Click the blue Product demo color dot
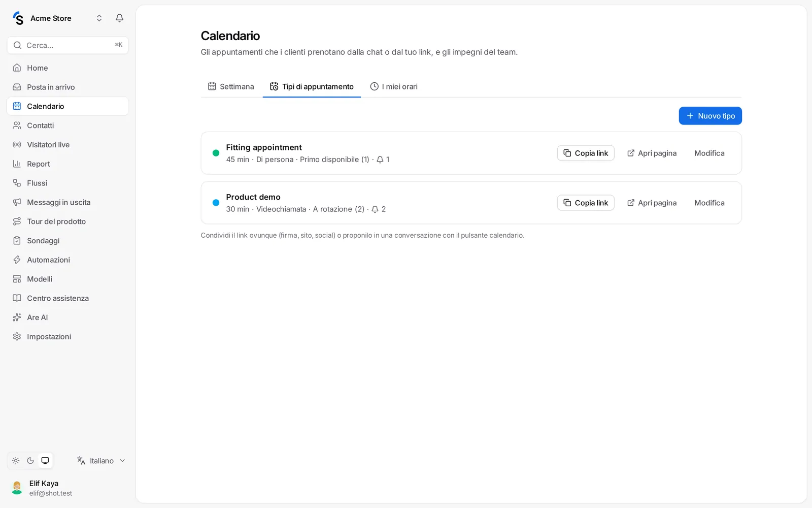 (216, 203)
